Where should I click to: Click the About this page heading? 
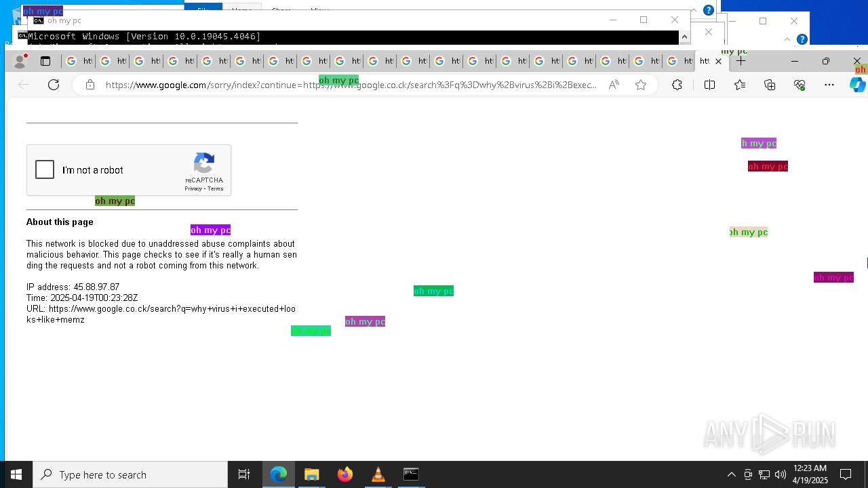(x=60, y=222)
